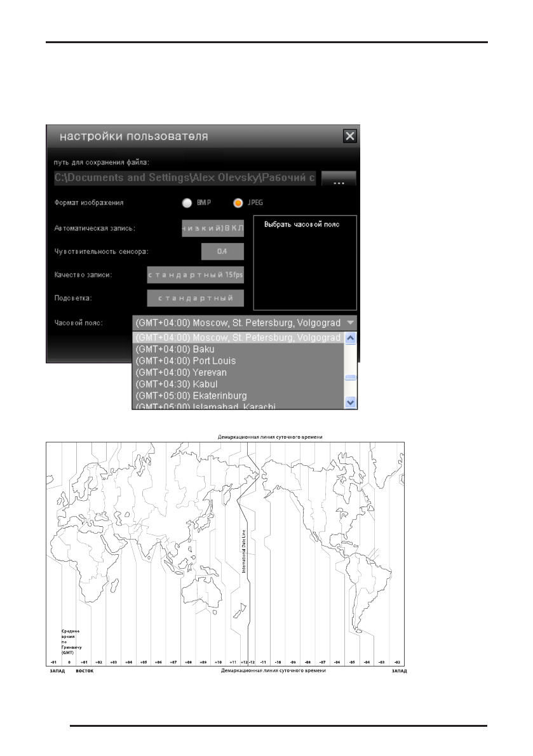Choose (GMT+04:30) Kabul time zone
This screenshot has height=756, width=533.
[238, 384]
